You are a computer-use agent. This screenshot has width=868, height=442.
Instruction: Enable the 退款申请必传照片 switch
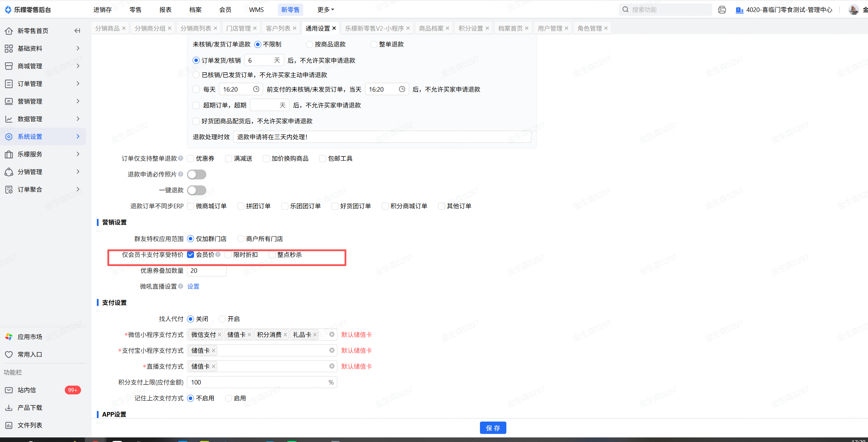pos(196,174)
